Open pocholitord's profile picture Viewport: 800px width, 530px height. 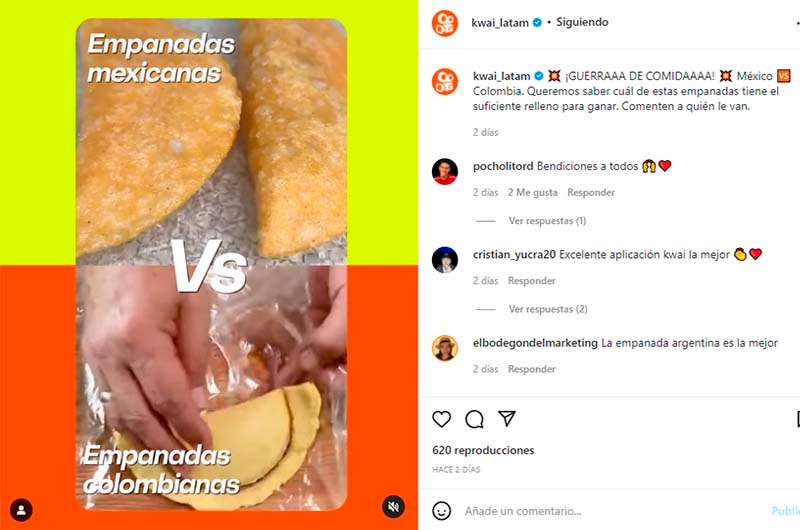pos(444,171)
